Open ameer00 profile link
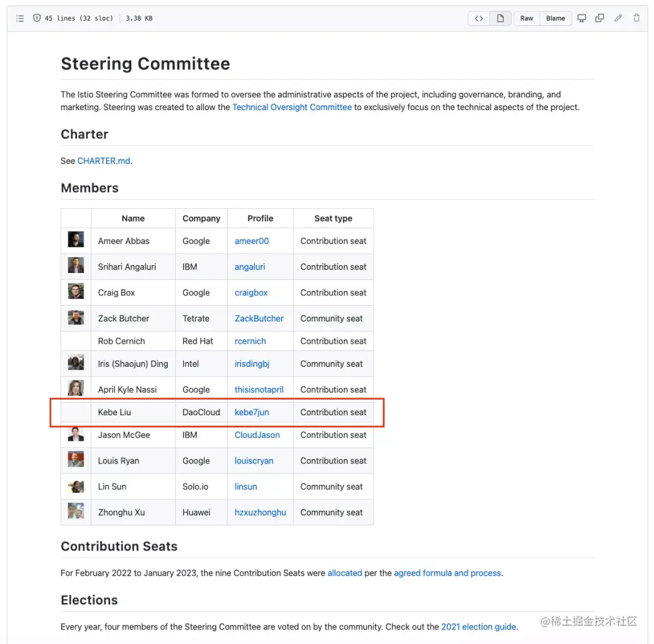Viewport: 654px width, 644px height. (x=251, y=241)
